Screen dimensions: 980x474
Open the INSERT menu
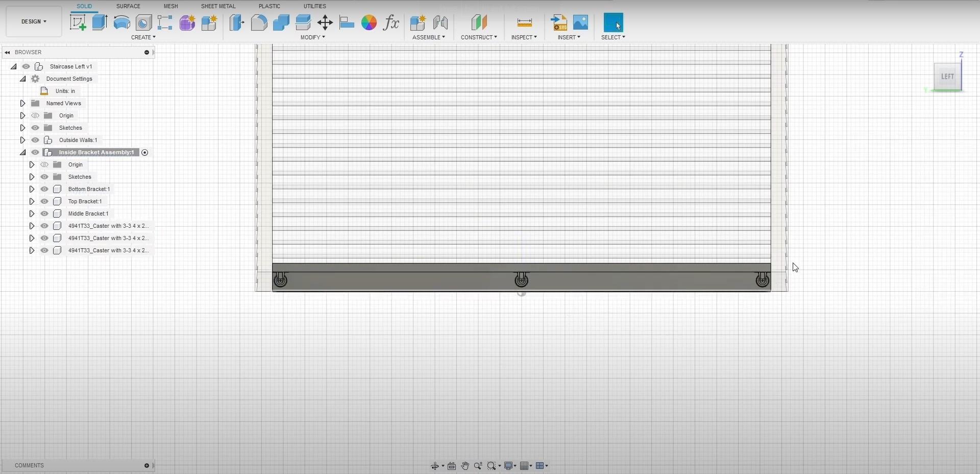click(569, 37)
